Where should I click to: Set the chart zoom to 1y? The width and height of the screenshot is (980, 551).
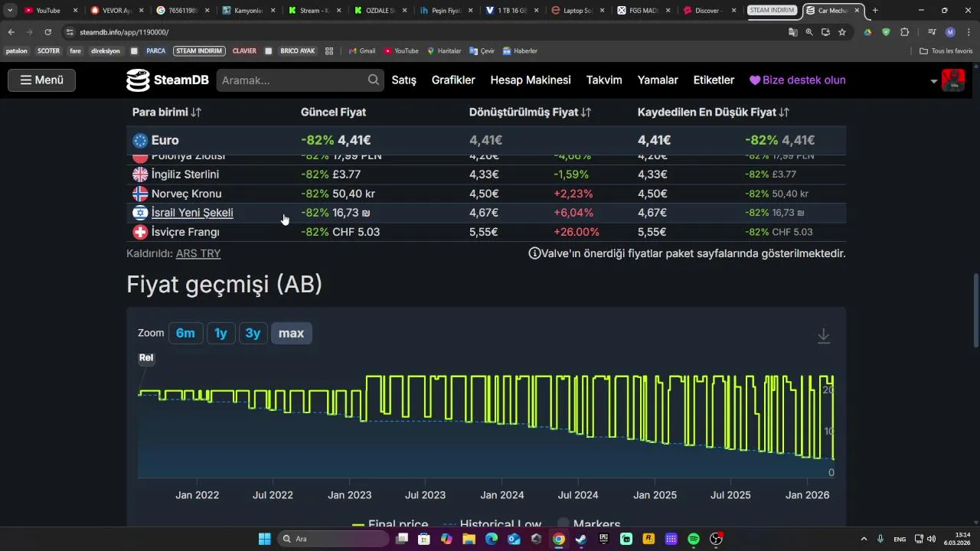coord(220,333)
